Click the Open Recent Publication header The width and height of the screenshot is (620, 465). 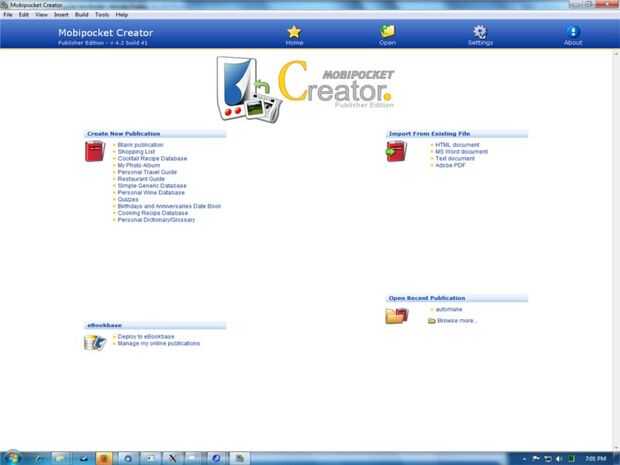[457, 298]
